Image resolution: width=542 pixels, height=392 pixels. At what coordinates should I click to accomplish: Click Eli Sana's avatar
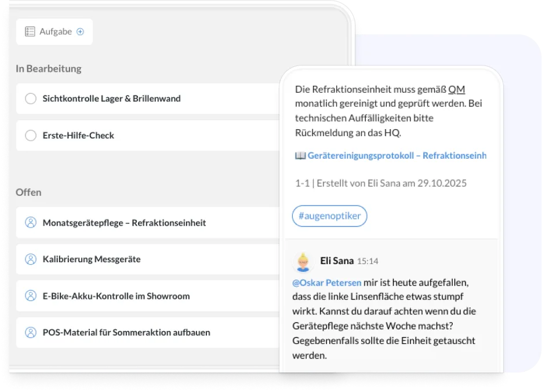(303, 262)
